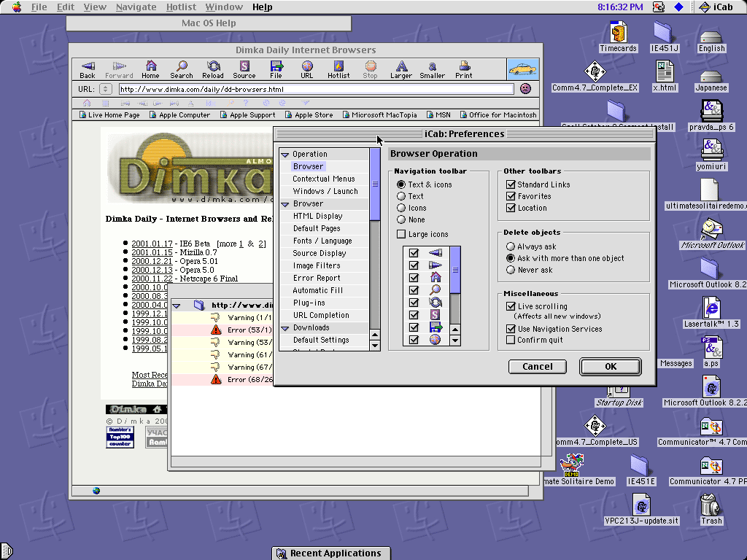
Task: View page Source from the toolbar
Action: pos(244,69)
